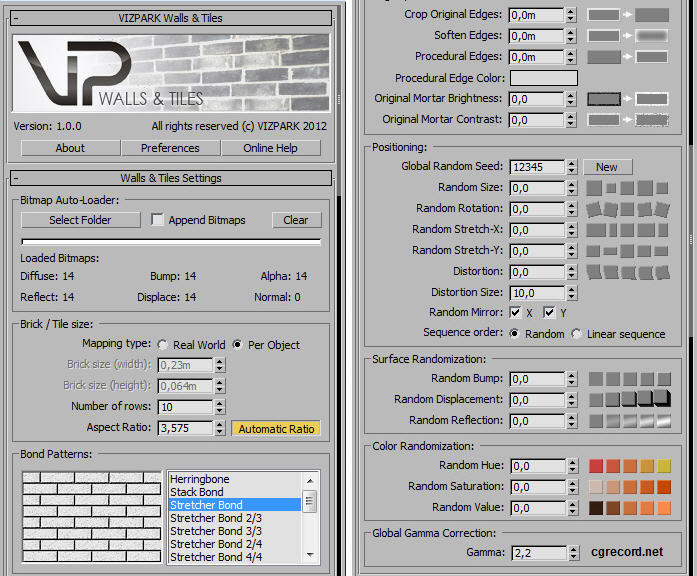Click the VP Walls & Tiles logo banner
Screen dimensions: 697x576
coord(171,73)
